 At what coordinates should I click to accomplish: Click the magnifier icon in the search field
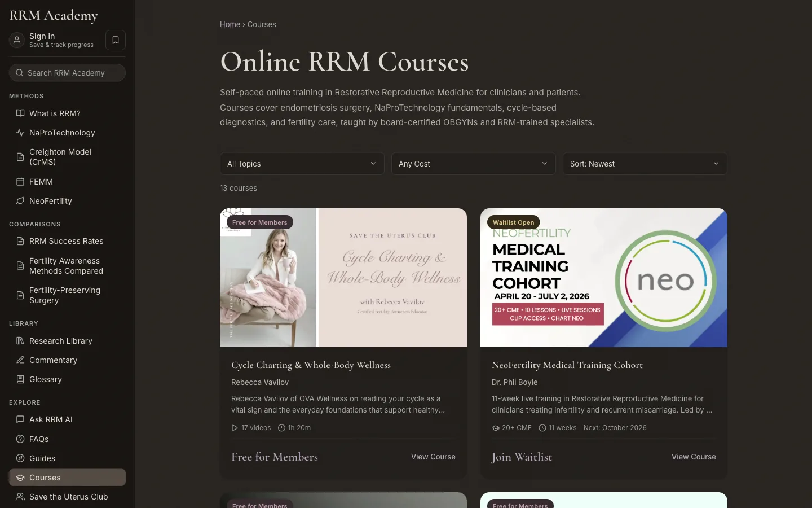pos(20,73)
